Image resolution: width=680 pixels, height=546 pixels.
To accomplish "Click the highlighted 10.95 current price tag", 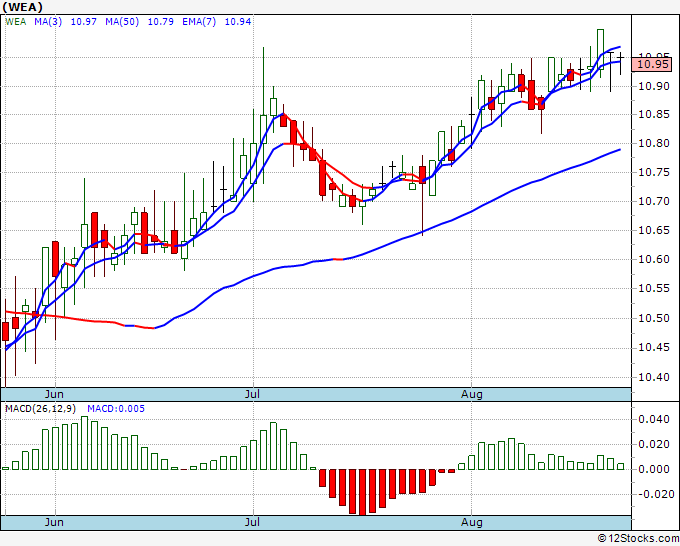I will 651,65.
